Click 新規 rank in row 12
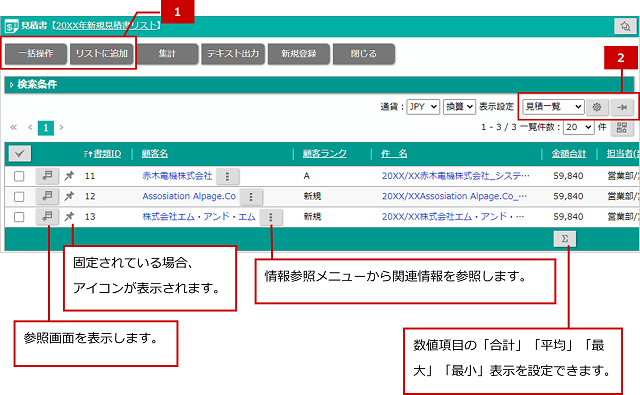This screenshot has width=640, height=395. click(312, 196)
